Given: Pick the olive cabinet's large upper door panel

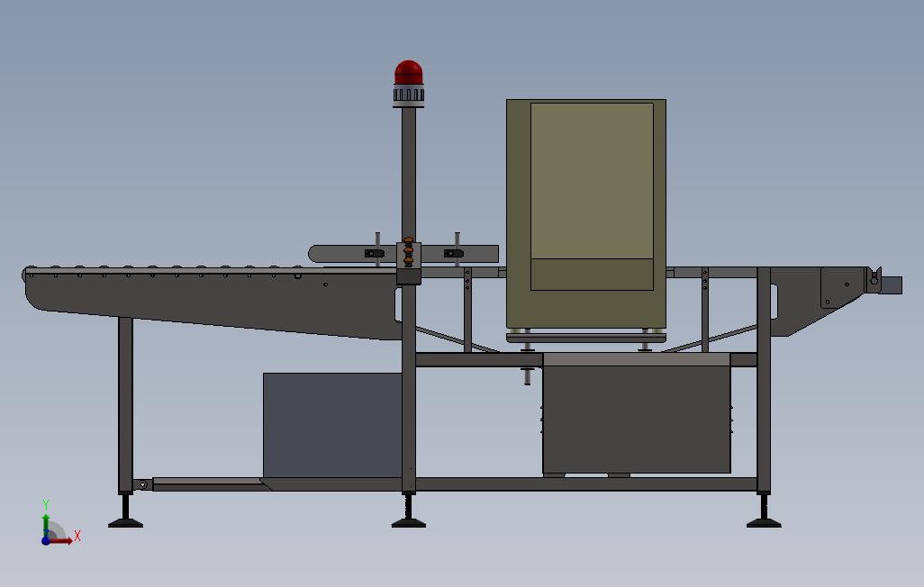Looking at the screenshot, I should point(593,181).
